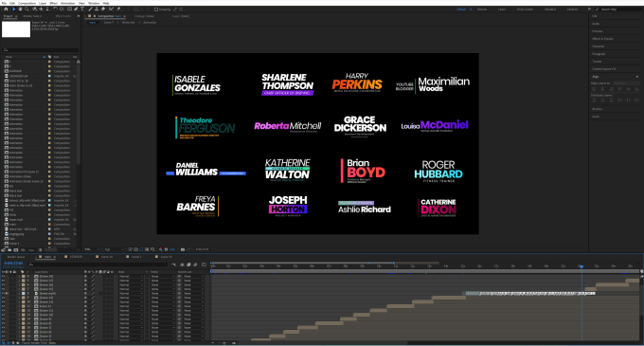Select the Type text tool

82,9
